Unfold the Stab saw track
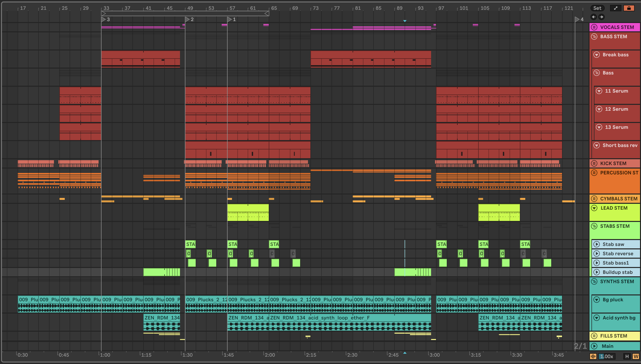 tap(597, 244)
